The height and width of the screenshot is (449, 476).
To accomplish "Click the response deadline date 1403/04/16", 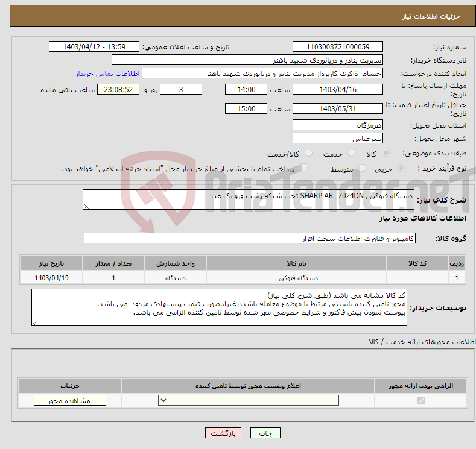I will (338, 89).
